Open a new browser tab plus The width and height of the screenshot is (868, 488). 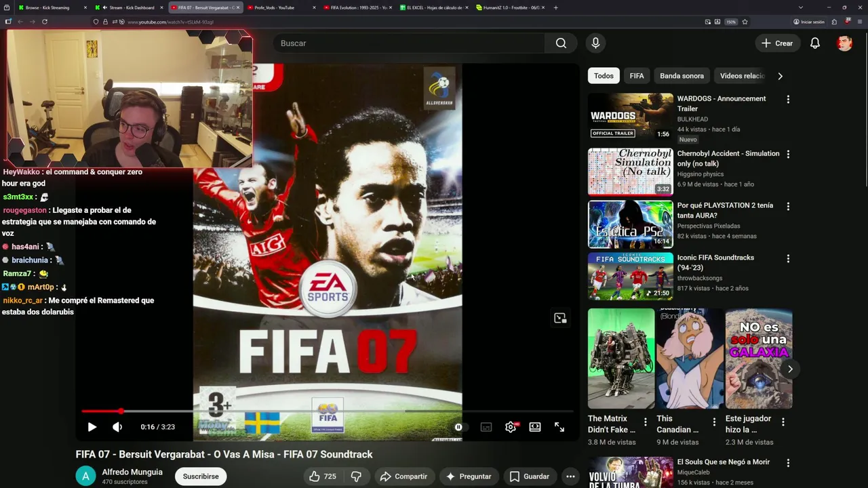[x=556, y=7]
